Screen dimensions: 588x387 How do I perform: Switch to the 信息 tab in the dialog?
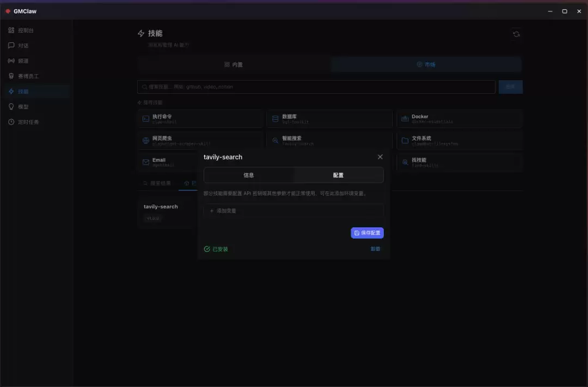(x=249, y=175)
